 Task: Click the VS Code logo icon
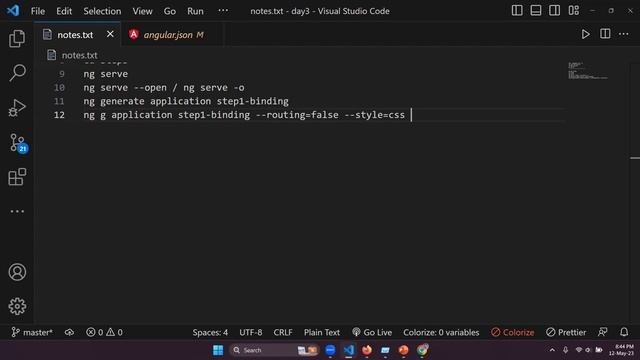coord(13,11)
